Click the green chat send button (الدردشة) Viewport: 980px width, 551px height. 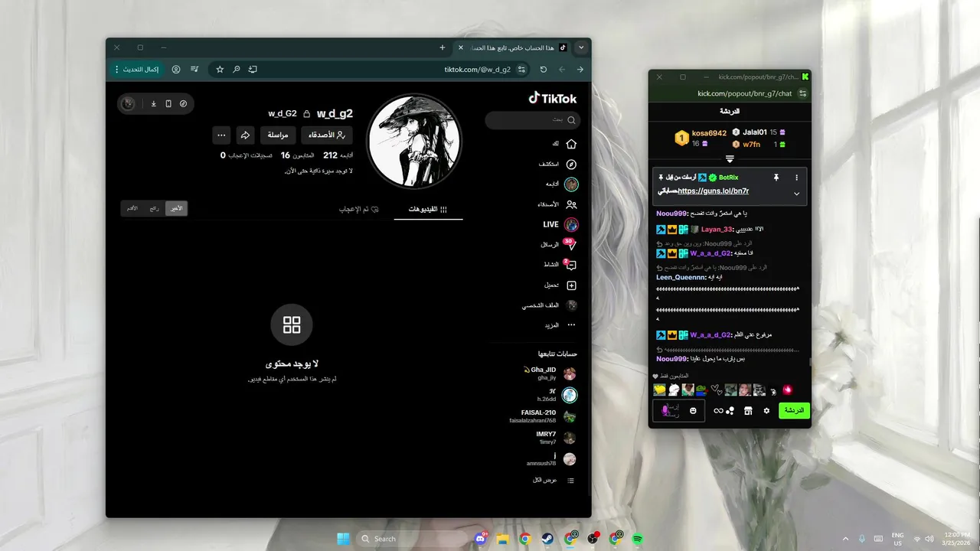click(x=794, y=411)
